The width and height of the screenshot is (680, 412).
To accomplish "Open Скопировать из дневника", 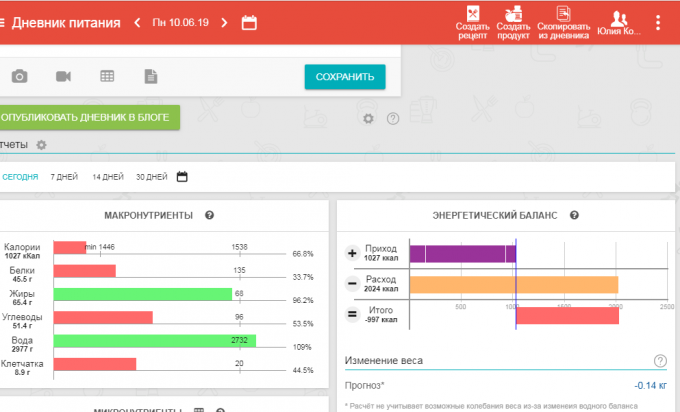I will 563,21.
